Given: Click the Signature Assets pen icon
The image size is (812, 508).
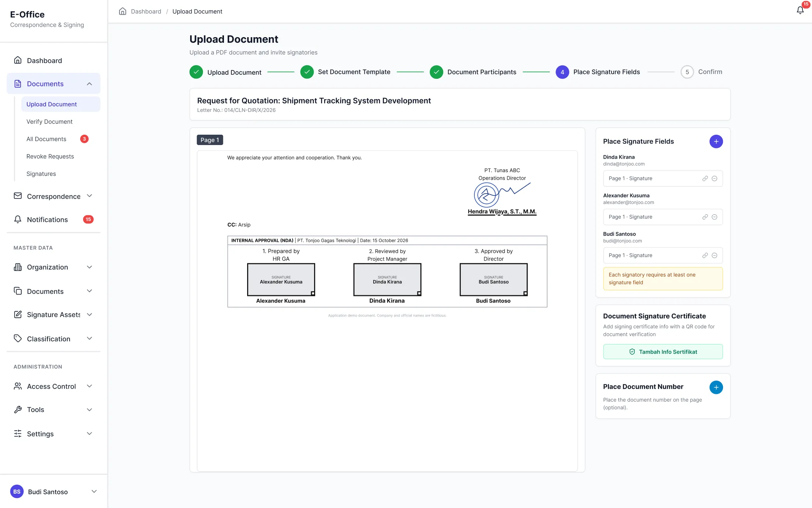Looking at the screenshot, I should 18,314.
